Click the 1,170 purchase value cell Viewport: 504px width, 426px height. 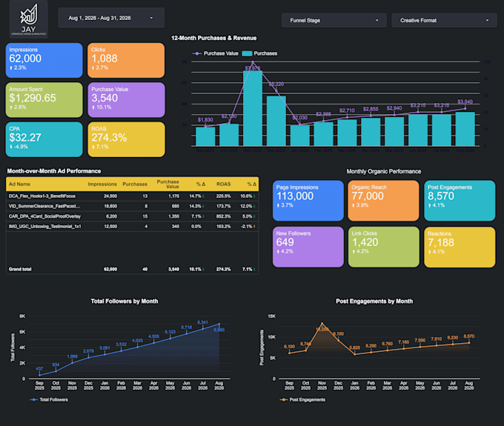tap(174, 196)
